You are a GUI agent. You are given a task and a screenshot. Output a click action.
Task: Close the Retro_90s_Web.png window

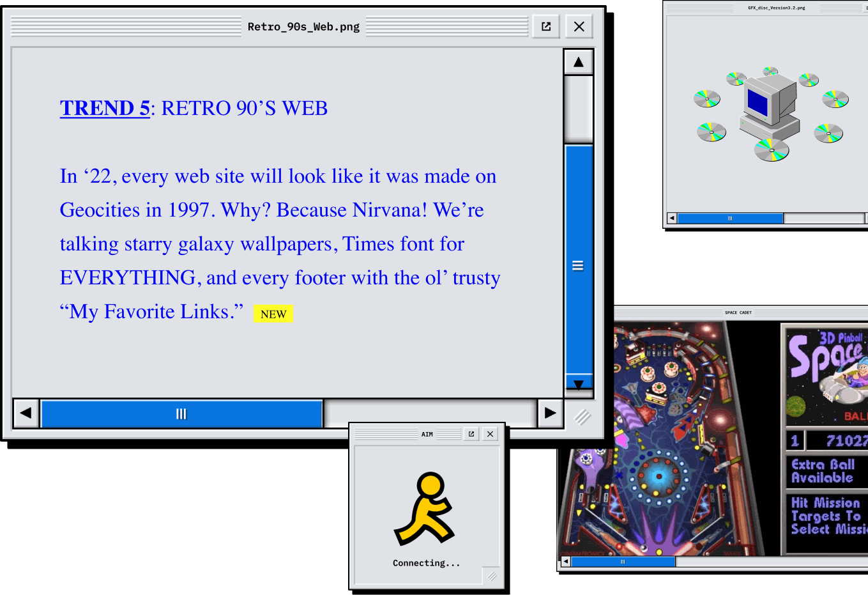point(579,26)
